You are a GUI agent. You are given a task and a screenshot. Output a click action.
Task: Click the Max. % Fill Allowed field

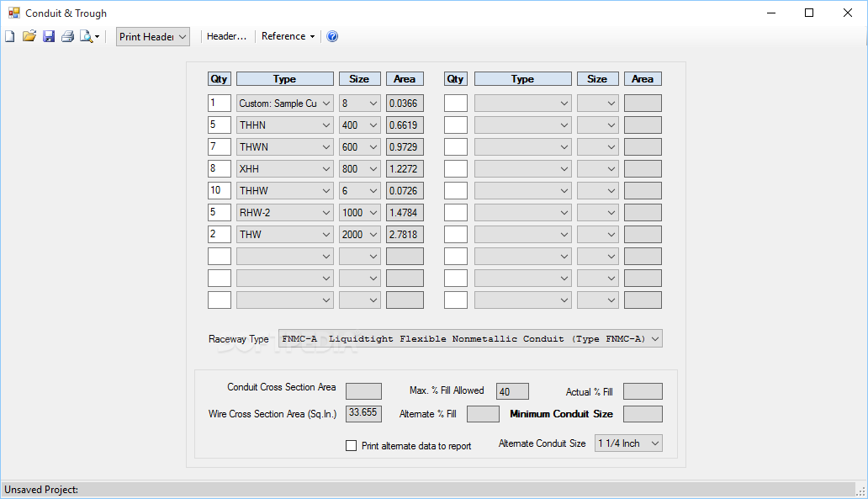512,391
